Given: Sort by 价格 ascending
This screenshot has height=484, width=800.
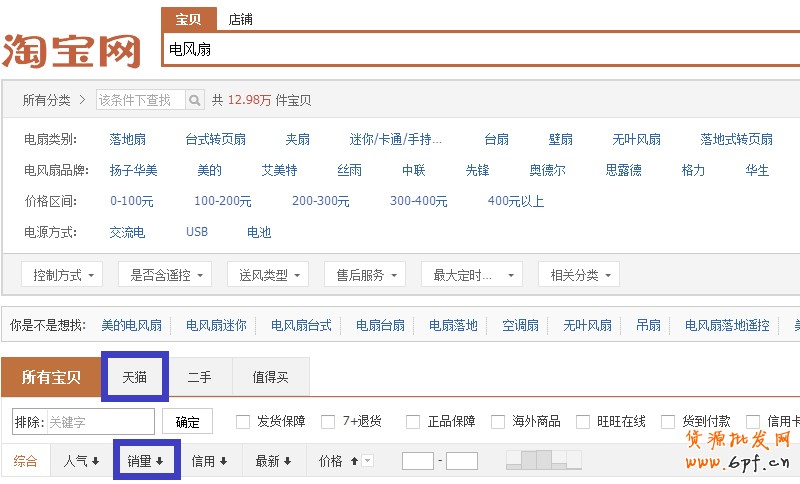Looking at the screenshot, I should point(336,461).
